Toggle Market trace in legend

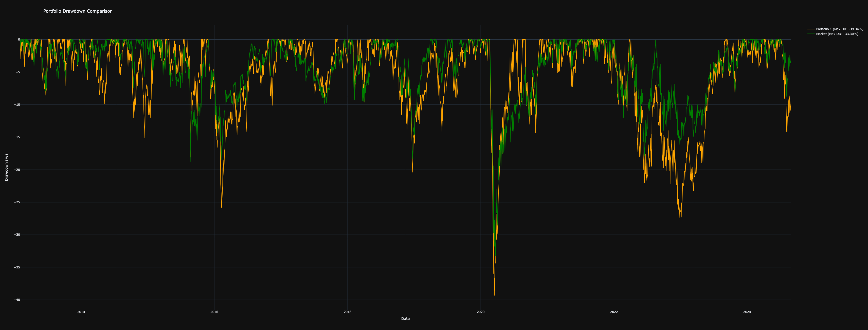(837, 34)
